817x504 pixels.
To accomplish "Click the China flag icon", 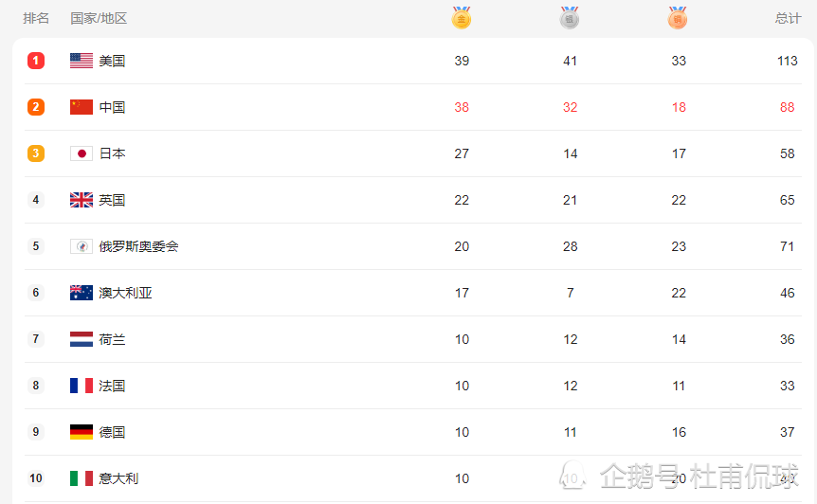I will 82,107.
